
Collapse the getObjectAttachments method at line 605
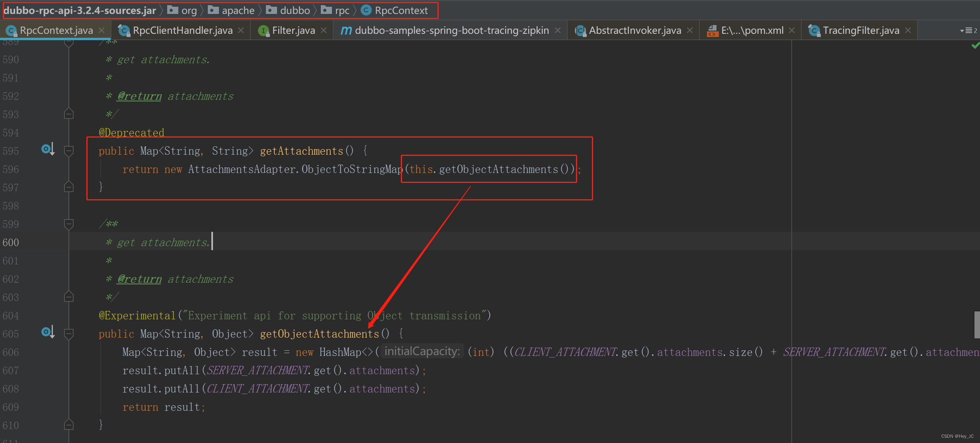click(69, 334)
